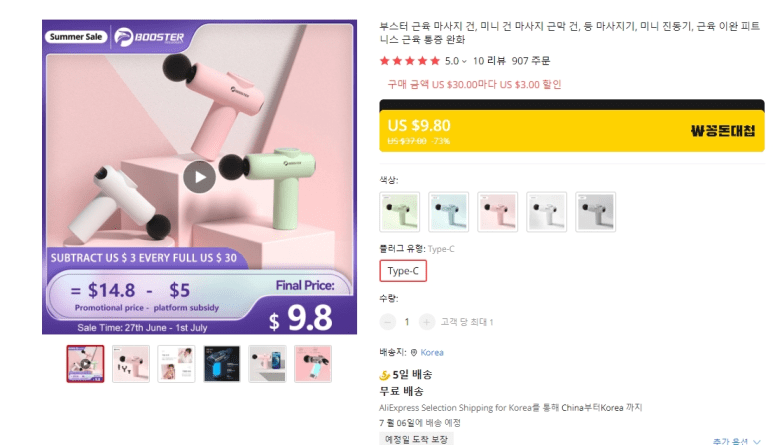
Task: Choose the gray massage gun color option
Action: coord(596,212)
